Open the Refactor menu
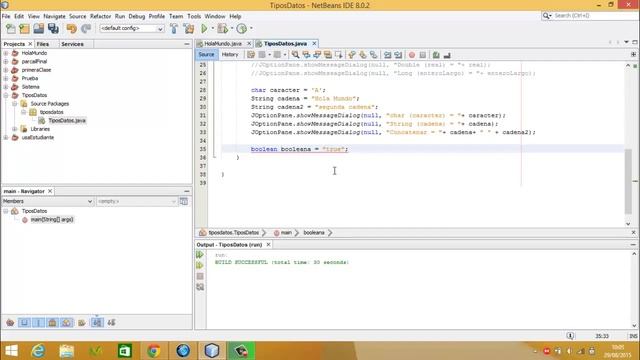This screenshot has height=360, width=640. [x=100, y=16]
